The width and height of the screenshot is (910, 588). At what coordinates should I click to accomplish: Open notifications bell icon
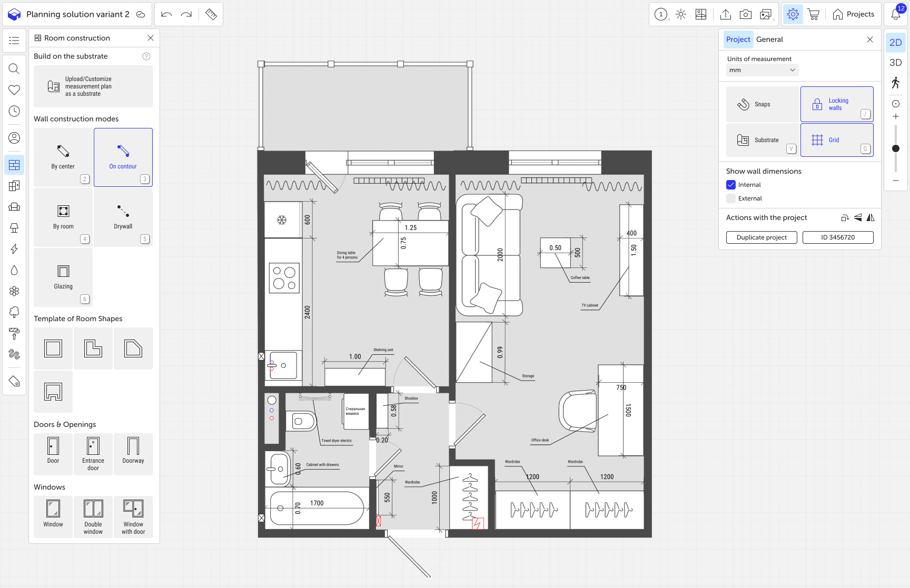point(895,14)
